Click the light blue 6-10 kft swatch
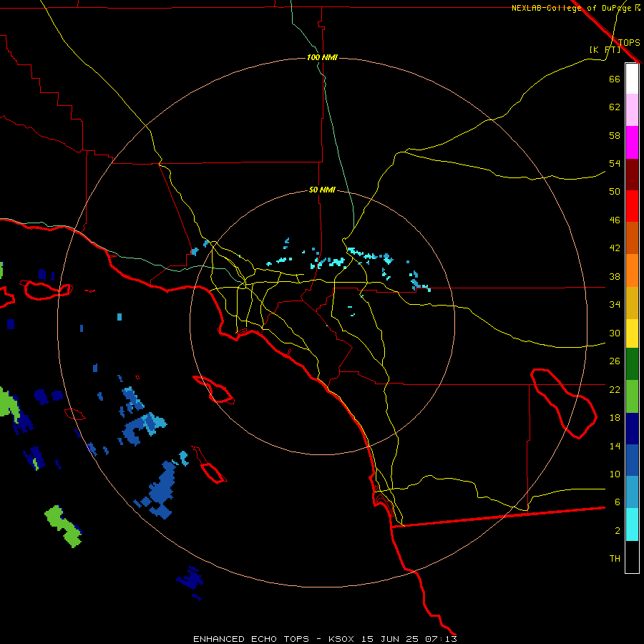The height and width of the screenshot is (644, 644). (632, 492)
